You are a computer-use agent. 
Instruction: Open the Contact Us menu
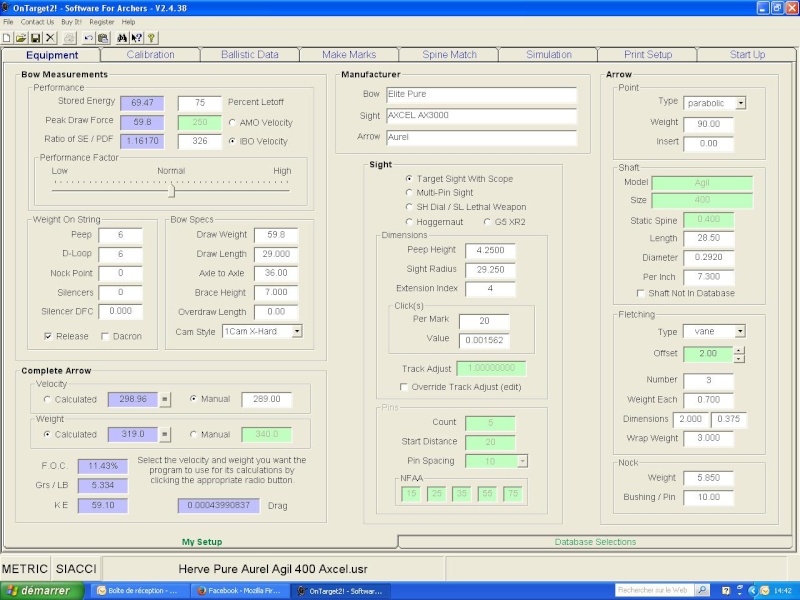[37, 22]
